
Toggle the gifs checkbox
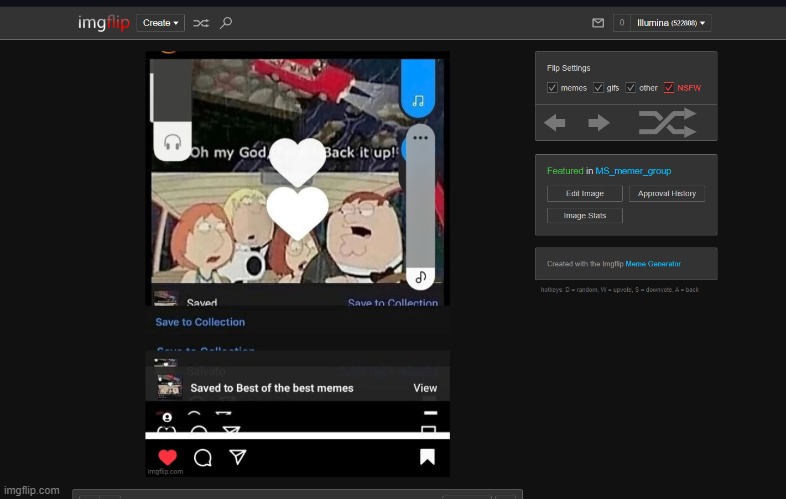(598, 88)
